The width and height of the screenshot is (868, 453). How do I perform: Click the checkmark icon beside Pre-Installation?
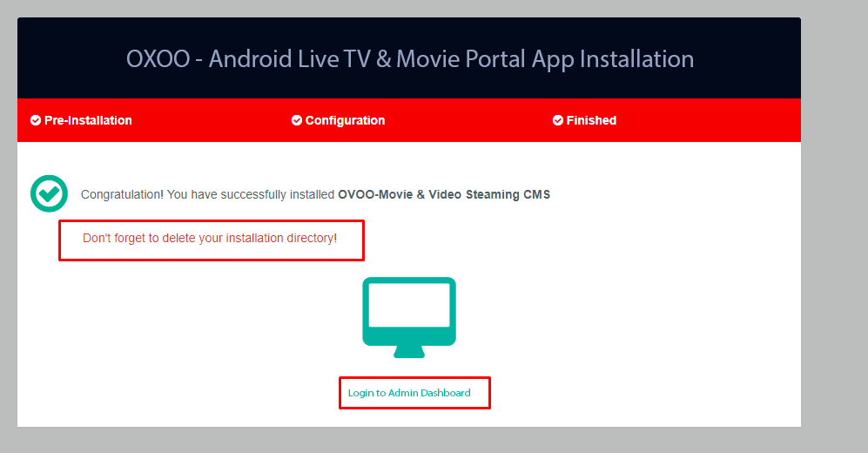(36, 120)
